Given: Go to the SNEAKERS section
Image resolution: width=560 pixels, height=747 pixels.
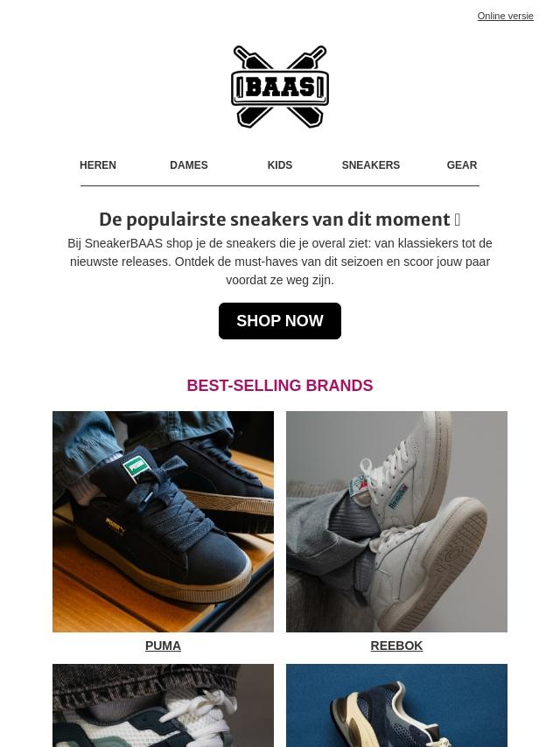Looking at the screenshot, I should (371, 164).
